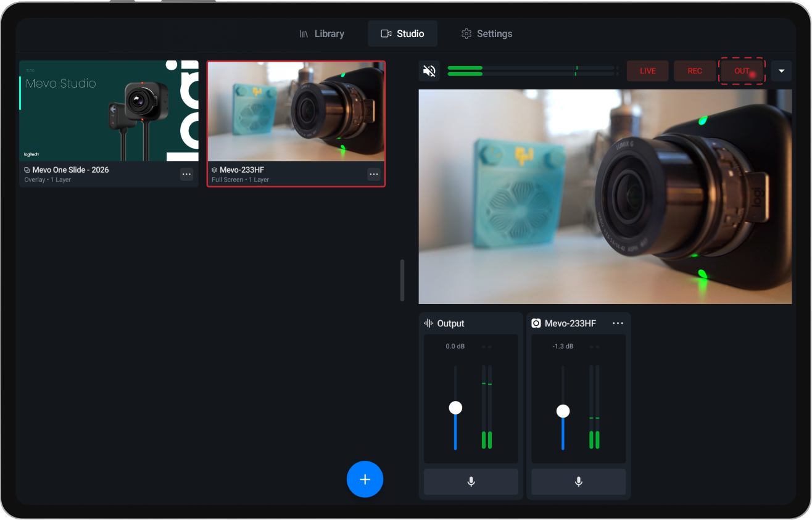The width and height of the screenshot is (812, 520).
Task: Expand the output options dropdown arrow
Action: [781, 70]
